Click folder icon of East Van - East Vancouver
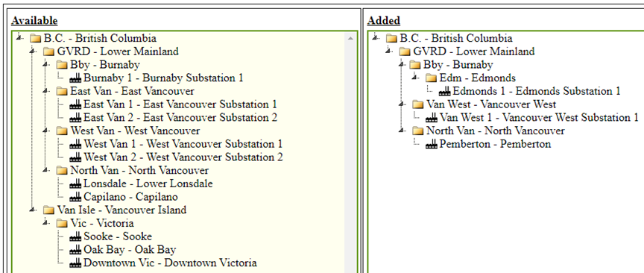 [62, 91]
